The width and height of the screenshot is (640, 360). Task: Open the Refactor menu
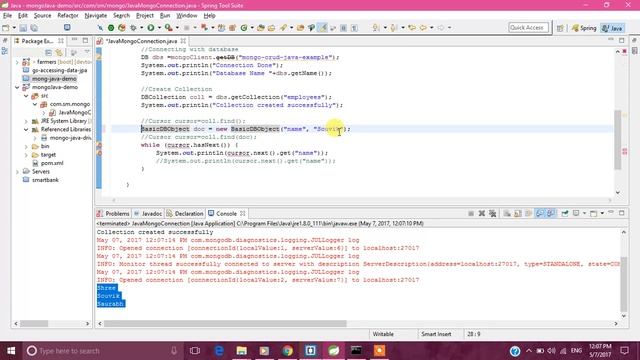coord(68,16)
